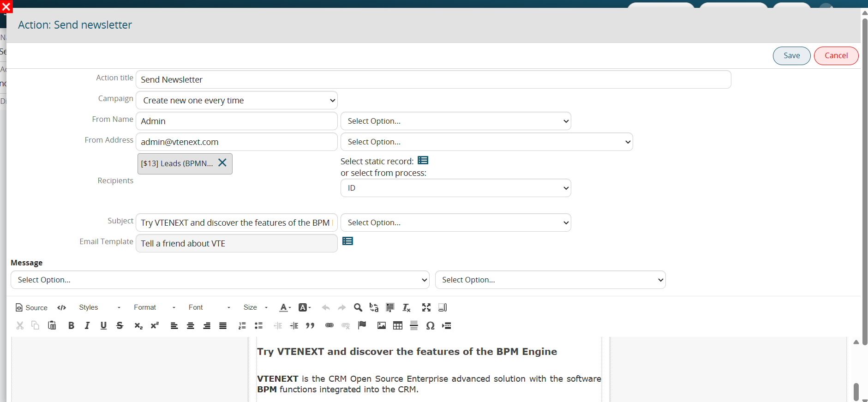Align text to the right
The width and height of the screenshot is (868, 402).
coord(207,325)
